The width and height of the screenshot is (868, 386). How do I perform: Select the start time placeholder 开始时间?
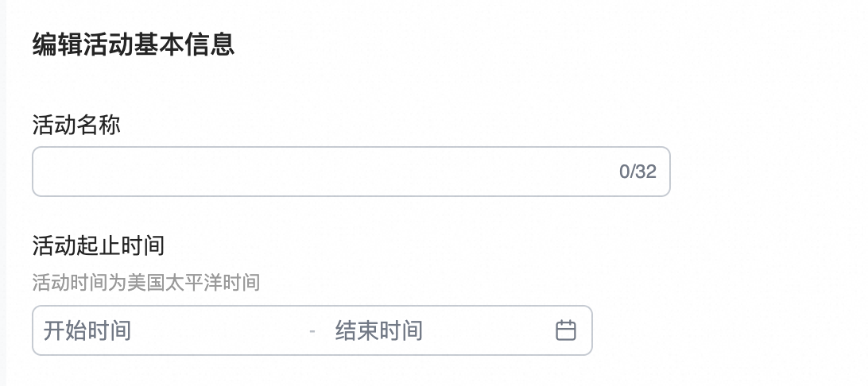87,330
